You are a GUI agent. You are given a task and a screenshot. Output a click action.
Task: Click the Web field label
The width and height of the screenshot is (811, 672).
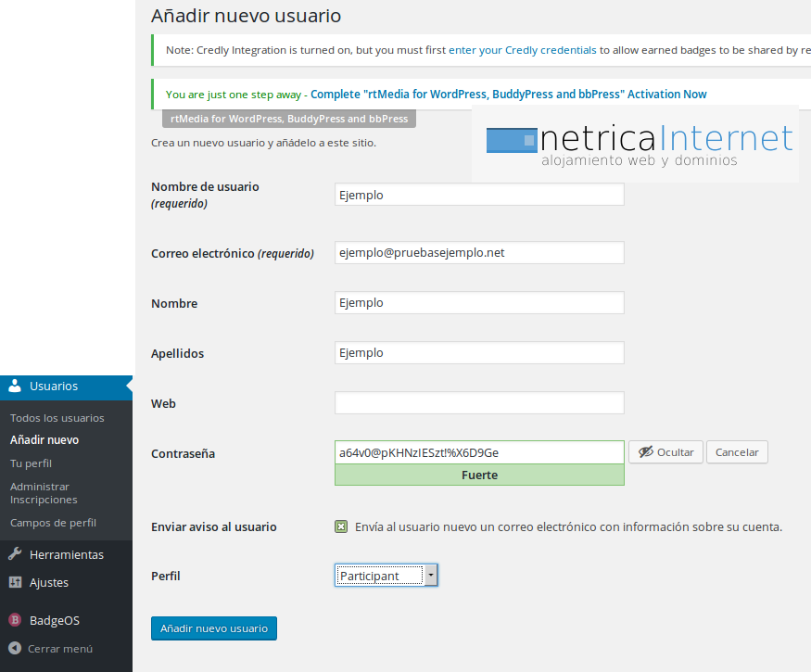pyautogui.click(x=163, y=403)
